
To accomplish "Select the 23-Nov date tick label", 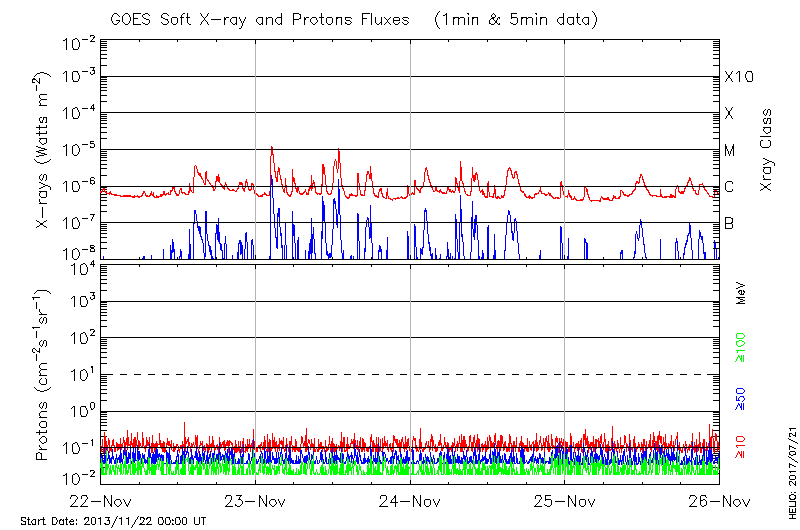I will [255, 501].
